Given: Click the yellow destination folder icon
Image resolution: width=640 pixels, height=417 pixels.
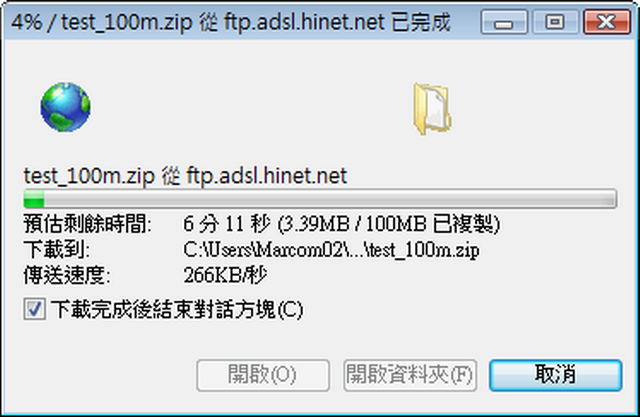Looking at the screenshot, I should 432,109.
